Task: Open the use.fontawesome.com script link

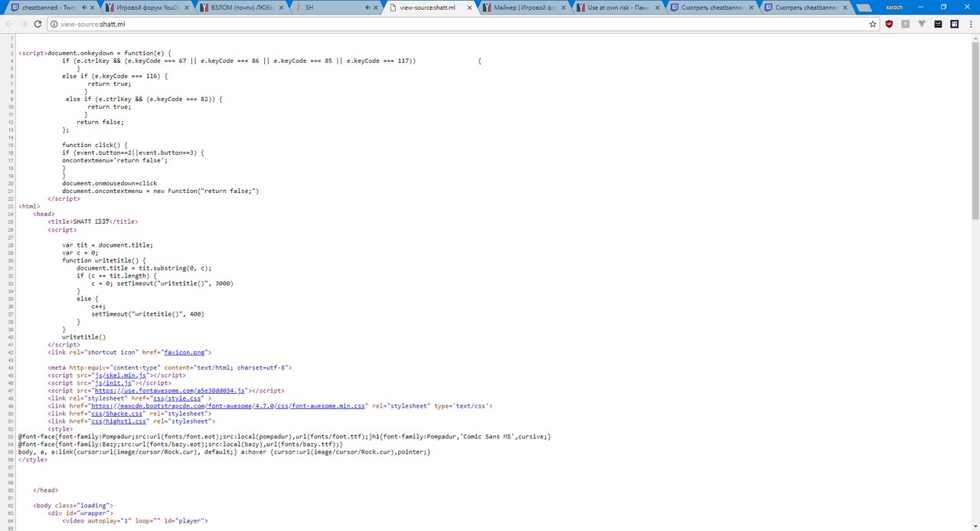Action: [x=170, y=391]
